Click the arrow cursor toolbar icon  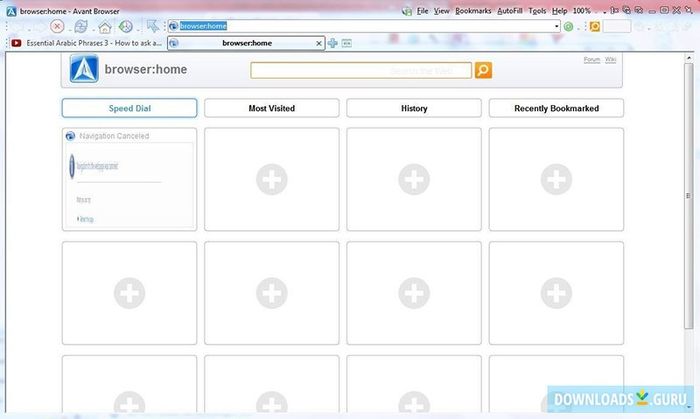point(153,25)
